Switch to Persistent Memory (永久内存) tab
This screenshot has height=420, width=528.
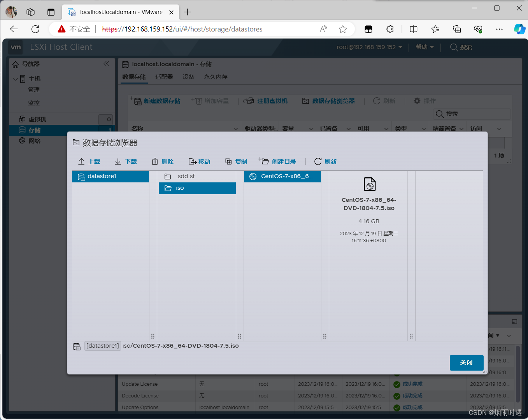[x=216, y=77]
